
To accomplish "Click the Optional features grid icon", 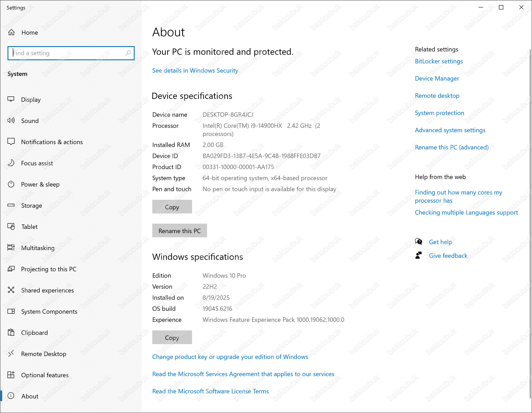I will [x=11, y=375].
